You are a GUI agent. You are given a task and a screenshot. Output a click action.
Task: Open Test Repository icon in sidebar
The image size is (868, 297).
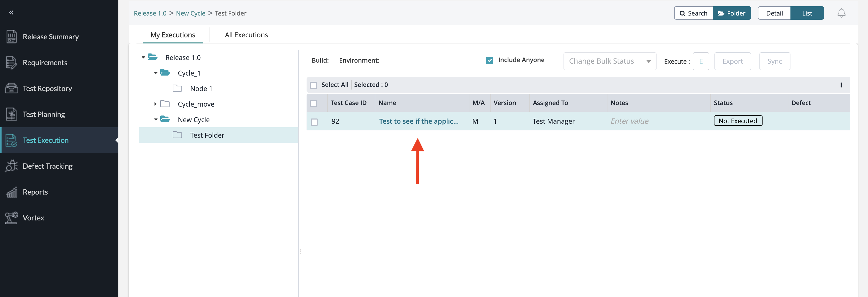(11, 88)
